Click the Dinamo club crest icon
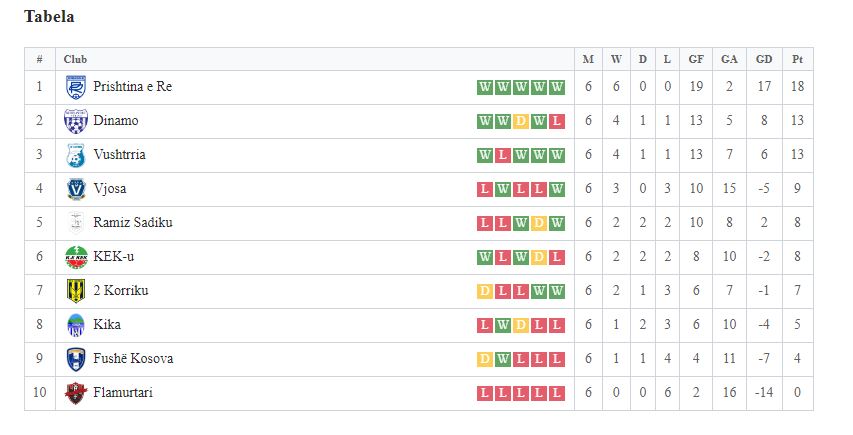853x435 pixels. [x=76, y=121]
